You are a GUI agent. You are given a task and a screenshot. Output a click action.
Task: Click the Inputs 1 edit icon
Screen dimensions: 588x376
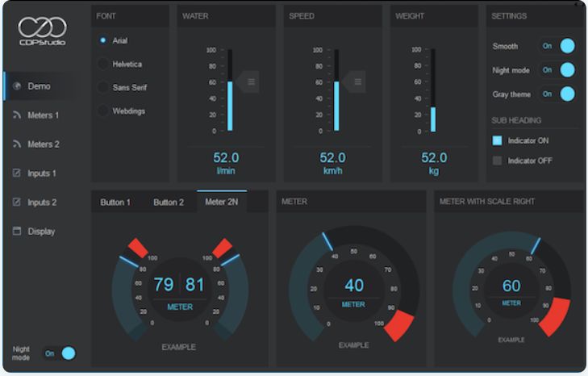tap(17, 173)
